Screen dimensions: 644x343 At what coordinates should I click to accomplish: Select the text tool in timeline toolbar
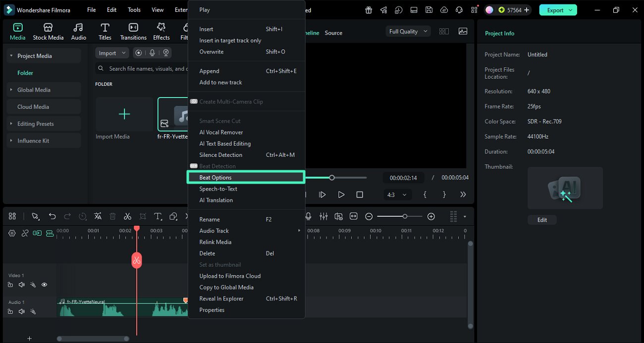(x=158, y=216)
